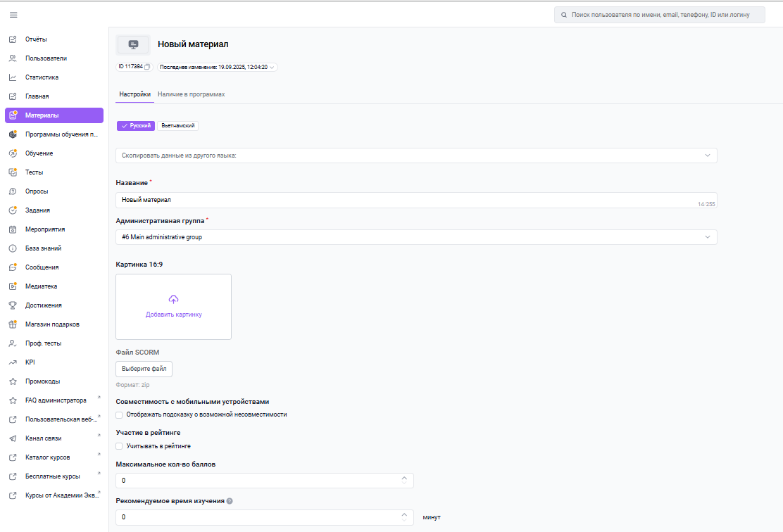Open the Наличие в программах tab
783x532 pixels.
[x=192, y=94]
